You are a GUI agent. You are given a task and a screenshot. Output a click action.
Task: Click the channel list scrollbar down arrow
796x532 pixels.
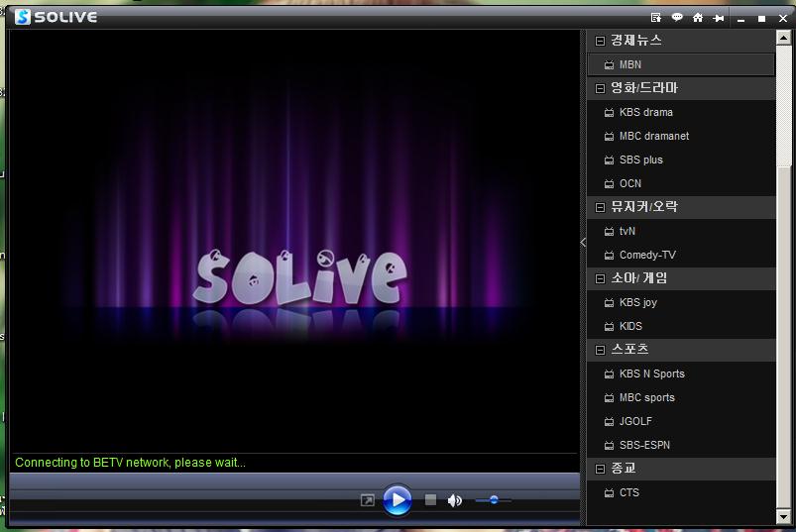784,517
